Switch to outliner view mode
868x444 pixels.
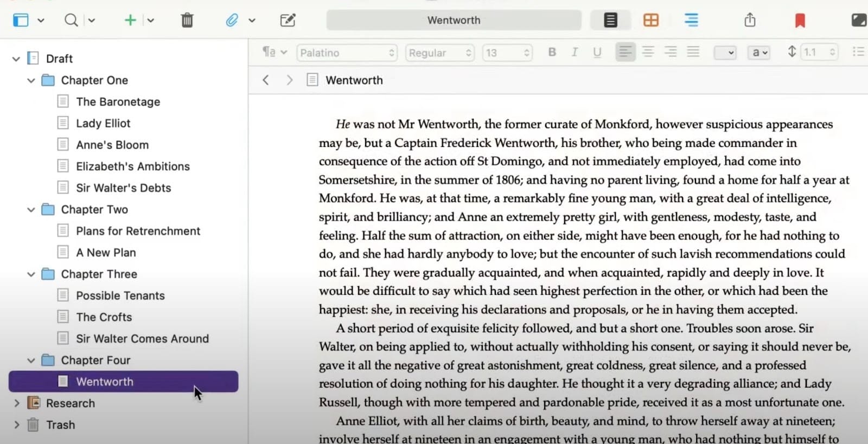691,21
